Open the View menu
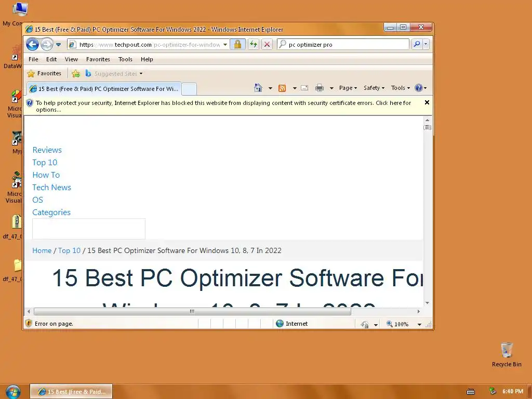The image size is (532, 399). click(x=71, y=59)
